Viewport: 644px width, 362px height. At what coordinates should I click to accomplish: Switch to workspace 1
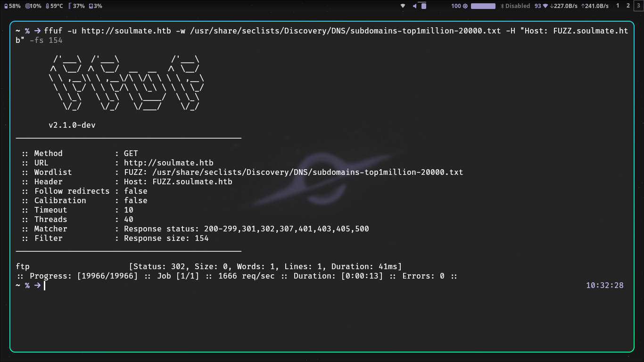click(x=617, y=6)
